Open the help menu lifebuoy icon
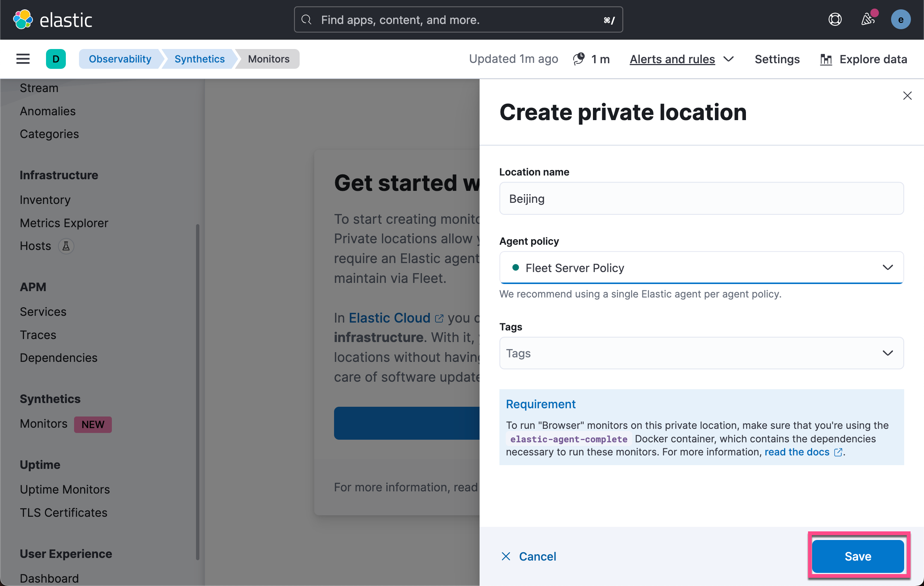 click(835, 19)
